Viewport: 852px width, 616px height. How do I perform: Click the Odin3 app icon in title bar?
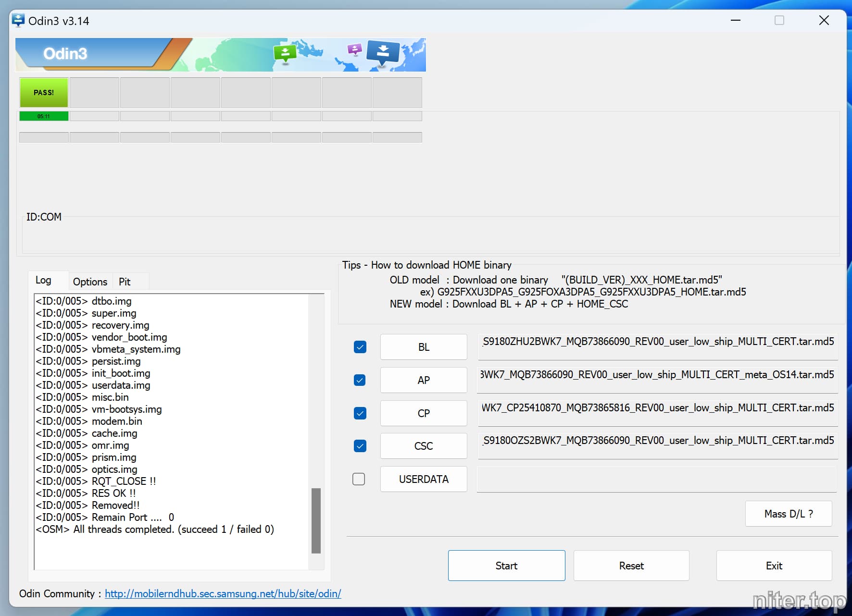[x=18, y=20]
